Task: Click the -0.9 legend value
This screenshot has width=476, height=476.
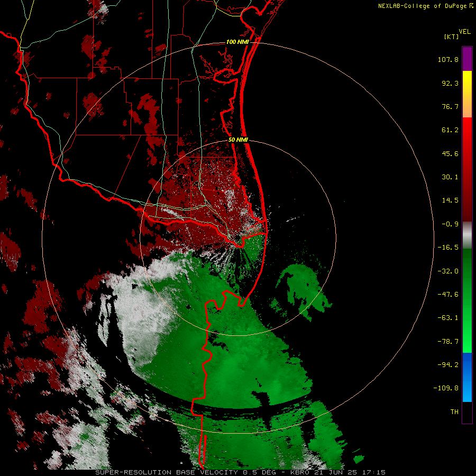Action: [x=450, y=224]
